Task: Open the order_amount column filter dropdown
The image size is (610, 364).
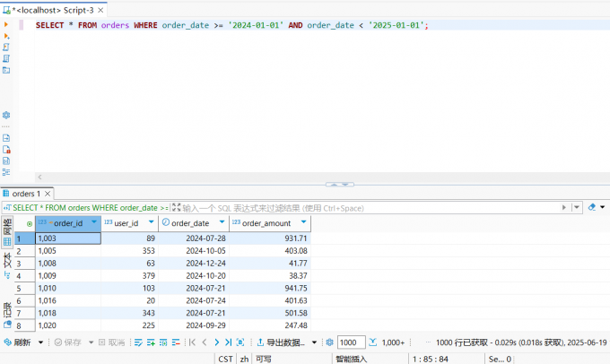Action: (303, 222)
